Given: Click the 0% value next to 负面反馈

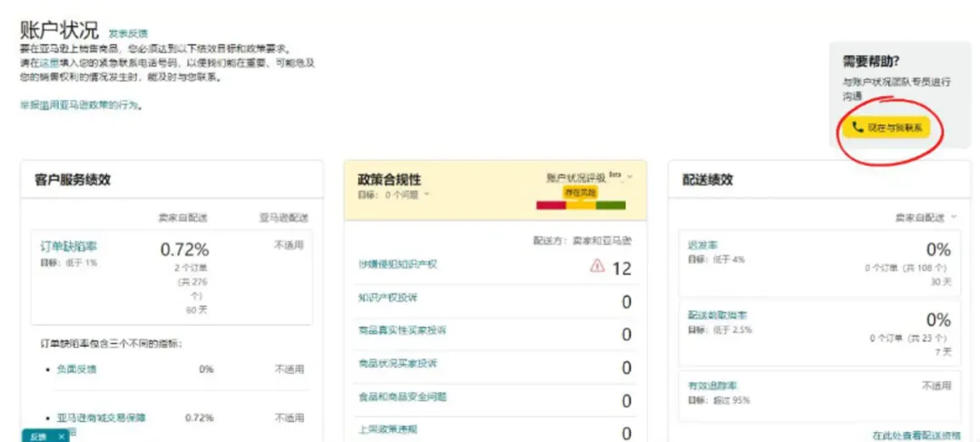Looking at the screenshot, I should coord(206,368).
